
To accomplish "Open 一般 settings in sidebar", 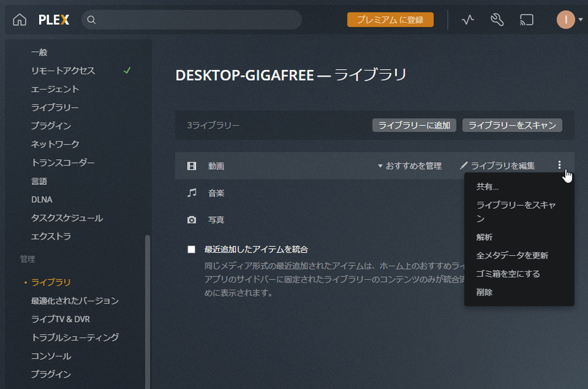I will coord(39,52).
